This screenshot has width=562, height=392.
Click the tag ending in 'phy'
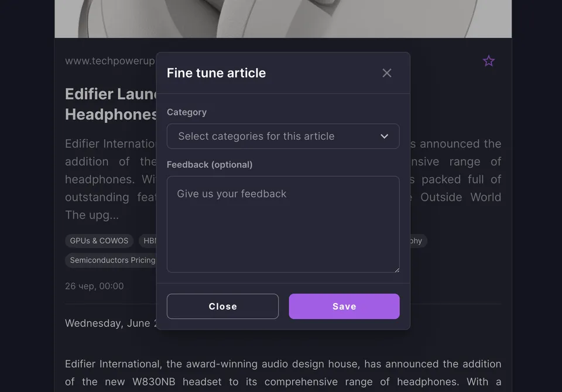point(418,241)
